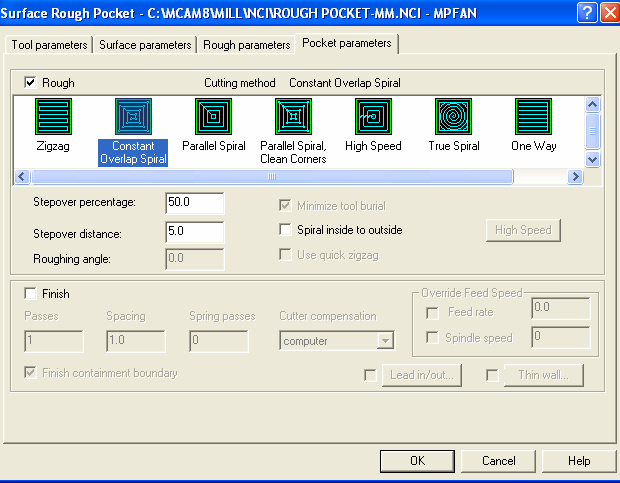Screen dimensions: 620x483
Task: Open Help for this dialog
Action: point(579,461)
